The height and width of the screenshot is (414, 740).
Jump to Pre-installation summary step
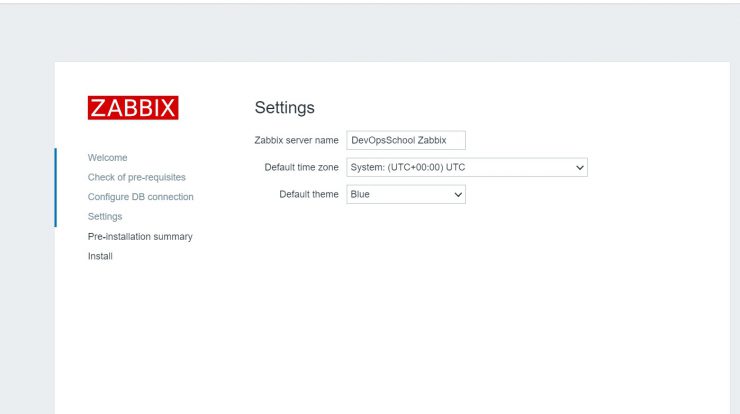(x=140, y=237)
